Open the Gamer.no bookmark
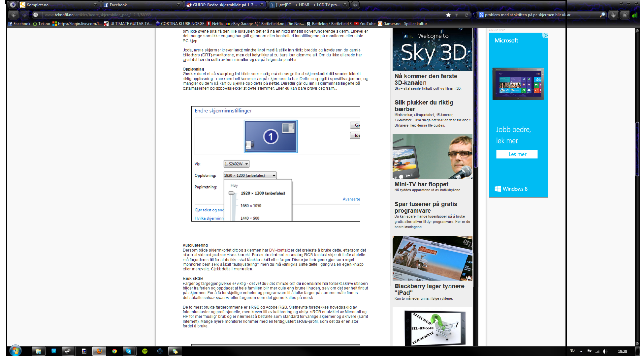 click(402, 24)
